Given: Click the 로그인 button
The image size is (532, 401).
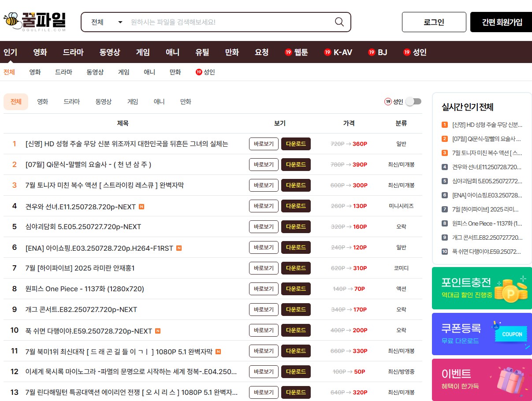Looking at the screenshot, I should 434,22.
